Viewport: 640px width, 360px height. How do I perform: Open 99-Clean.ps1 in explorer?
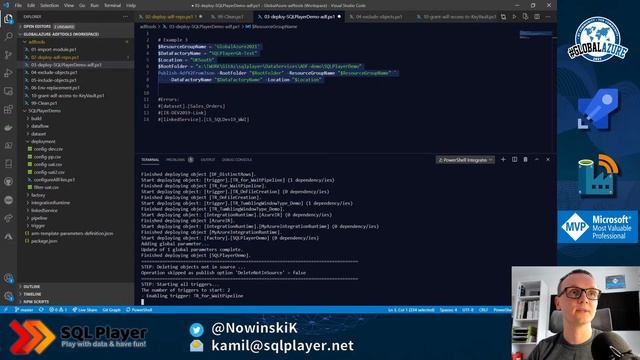pyautogui.click(x=76, y=103)
